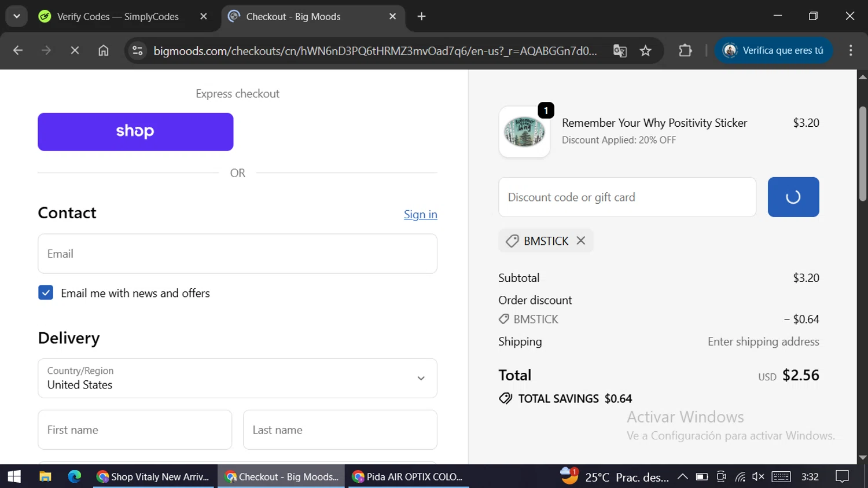Select the Checkout - Big Moods tab
This screenshot has width=868, height=488.
(312, 16)
